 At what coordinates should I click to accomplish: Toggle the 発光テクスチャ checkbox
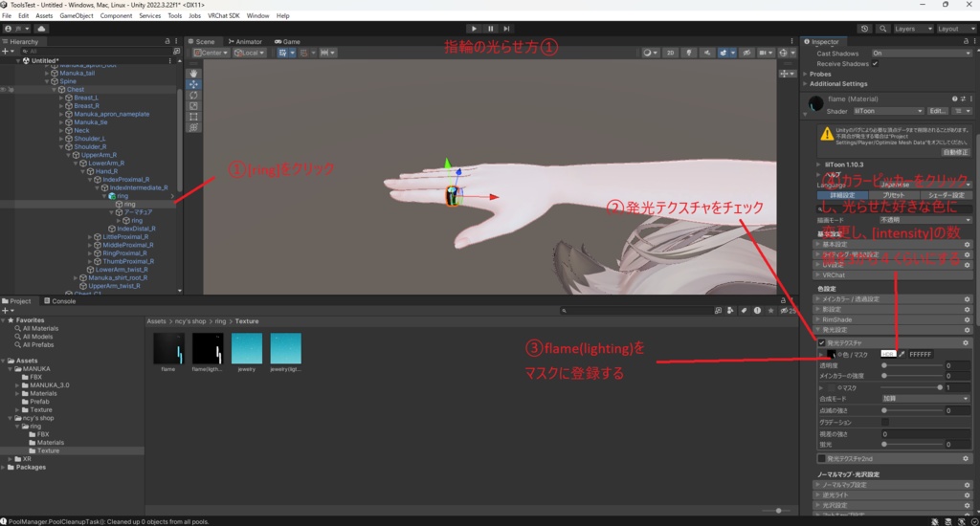[821, 343]
